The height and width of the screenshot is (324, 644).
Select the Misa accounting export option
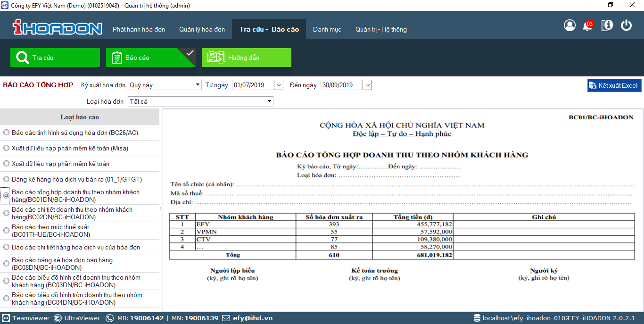coord(7,148)
